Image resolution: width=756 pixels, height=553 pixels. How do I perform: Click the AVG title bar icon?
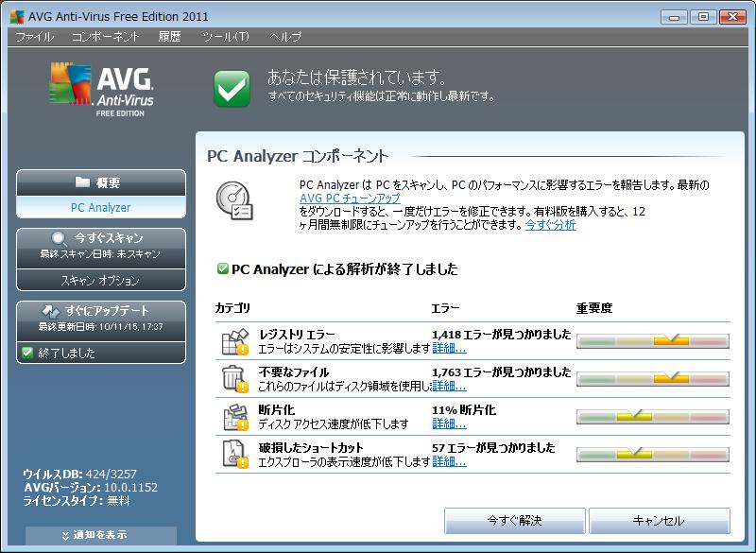[x=17, y=16]
